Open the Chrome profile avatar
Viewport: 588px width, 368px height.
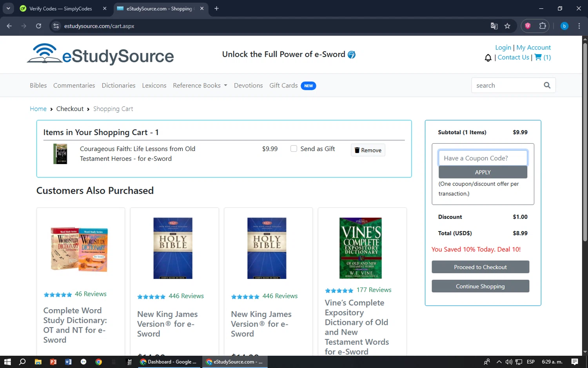(x=564, y=26)
